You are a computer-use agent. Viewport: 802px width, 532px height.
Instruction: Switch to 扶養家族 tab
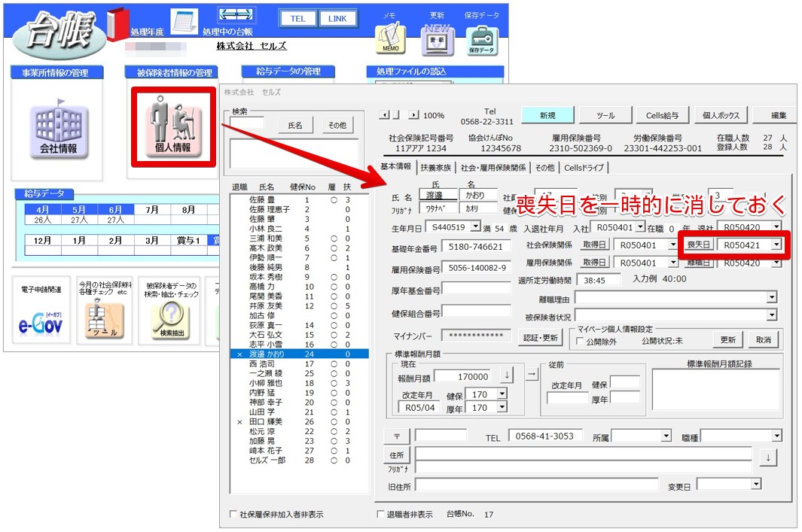tap(436, 168)
